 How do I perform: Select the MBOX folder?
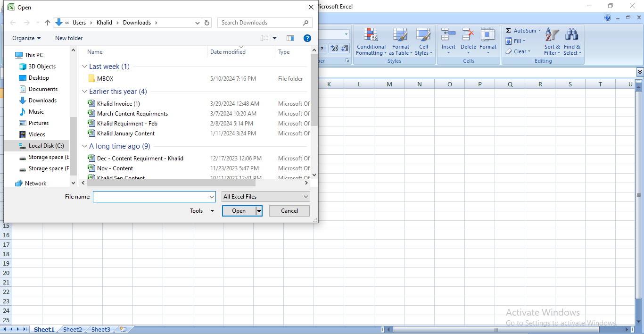click(105, 79)
